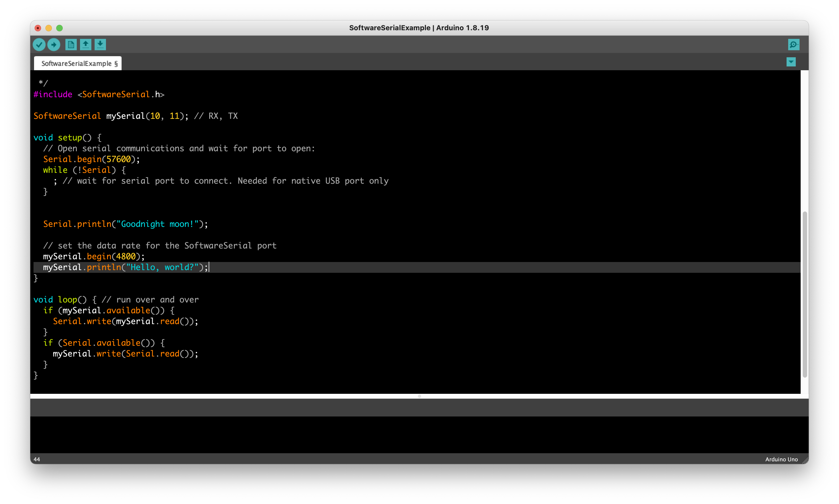Select the SoftwareSerialExample tab
The width and height of the screenshot is (839, 504).
point(78,63)
